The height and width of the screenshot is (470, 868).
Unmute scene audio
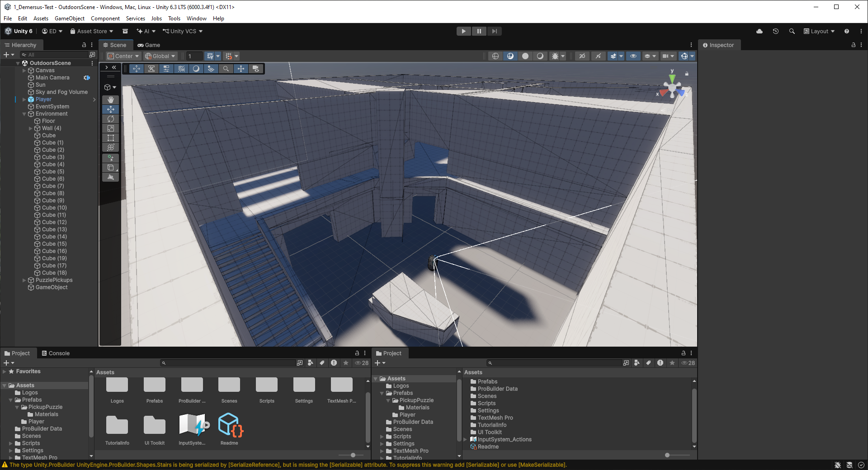(598, 56)
